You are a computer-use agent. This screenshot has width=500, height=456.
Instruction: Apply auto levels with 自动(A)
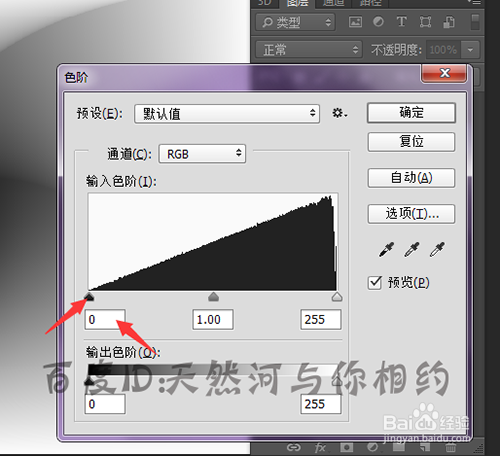(411, 178)
